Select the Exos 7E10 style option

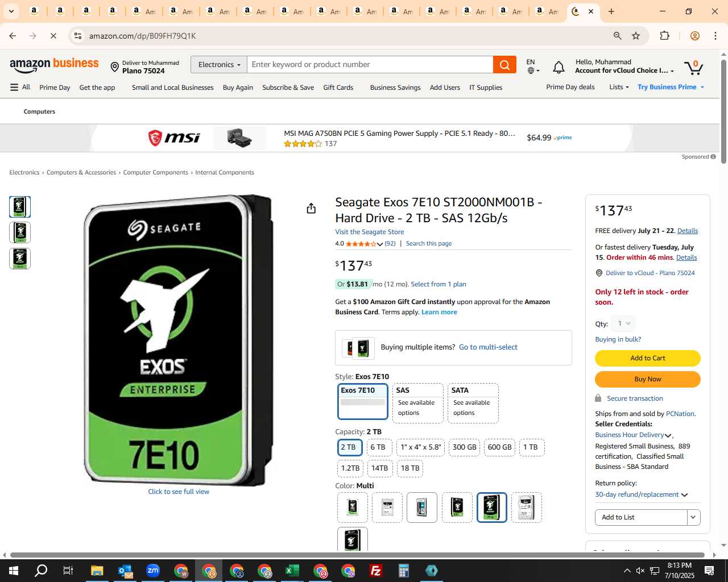click(x=363, y=401)
